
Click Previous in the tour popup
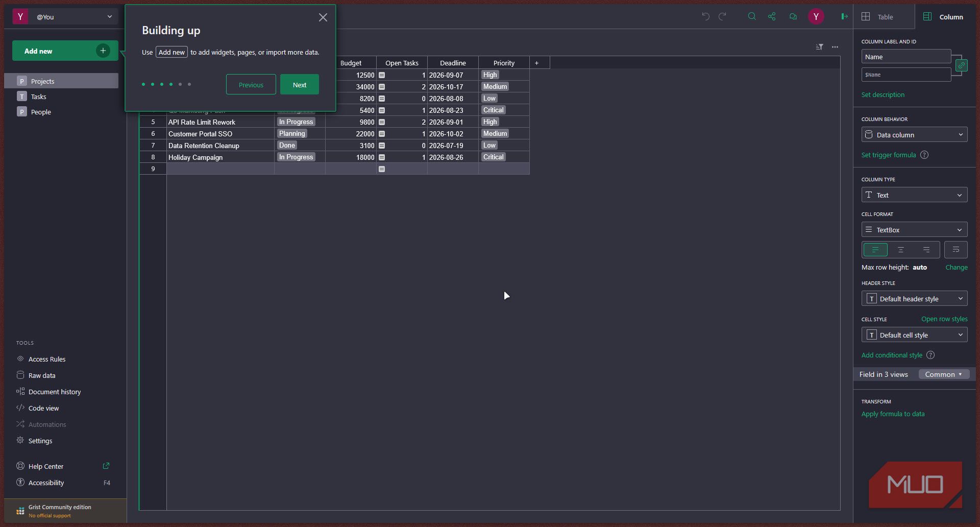click(x=251, y=85)
